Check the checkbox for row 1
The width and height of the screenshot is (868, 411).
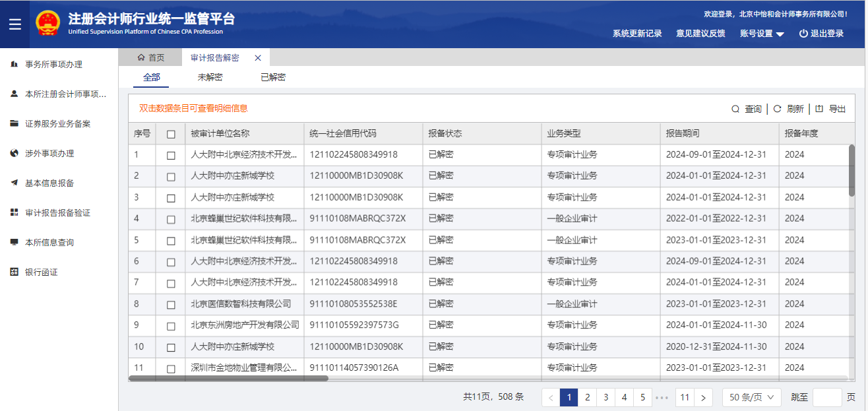tap(171, 155)
